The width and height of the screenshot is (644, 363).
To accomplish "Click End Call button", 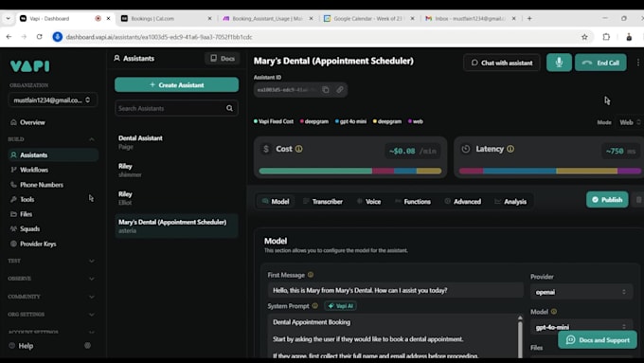I will (600, 63).
